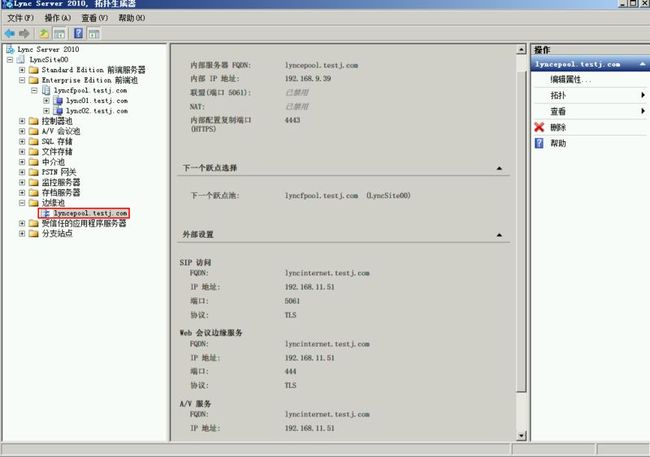Click the SQL 存储 folder icon
Screen dimensions: 650x457
pyautogui.click(x=34, y=141)
